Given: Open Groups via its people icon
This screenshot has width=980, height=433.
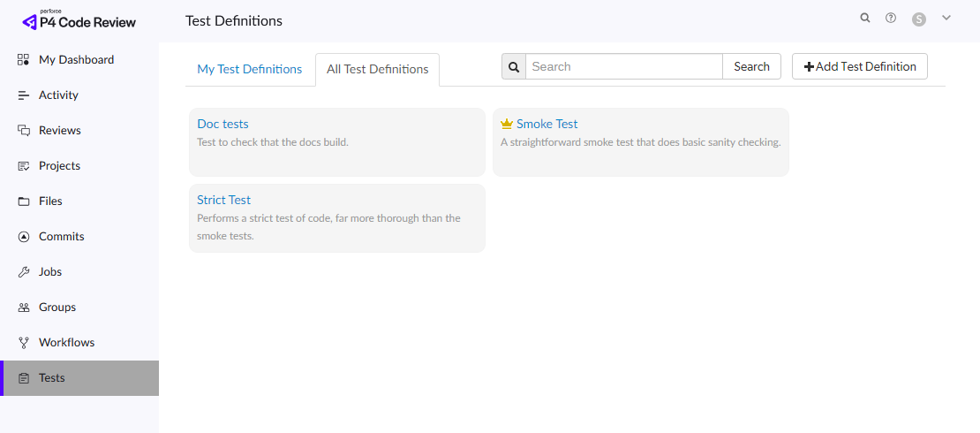Looking at the screenshot, I should (x=24, y=308).
